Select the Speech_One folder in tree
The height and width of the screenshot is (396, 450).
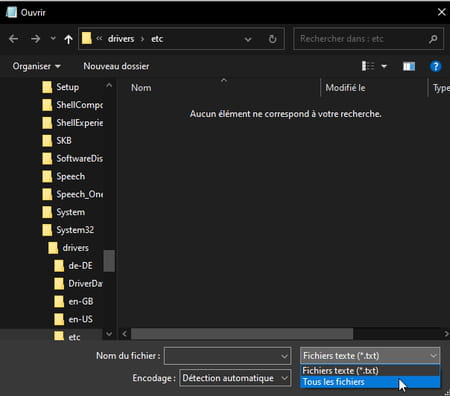(x=73, y=194)
